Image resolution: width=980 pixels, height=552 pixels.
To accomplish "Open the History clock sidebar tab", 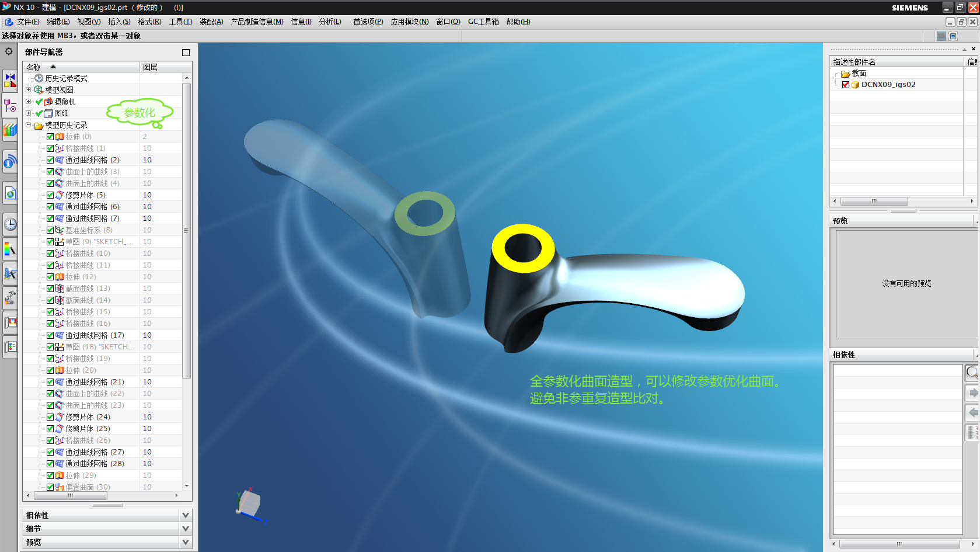I will coord(10,224).
